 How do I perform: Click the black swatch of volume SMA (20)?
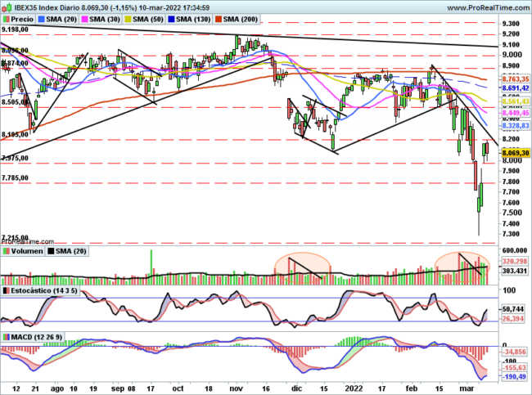[51, 251]
